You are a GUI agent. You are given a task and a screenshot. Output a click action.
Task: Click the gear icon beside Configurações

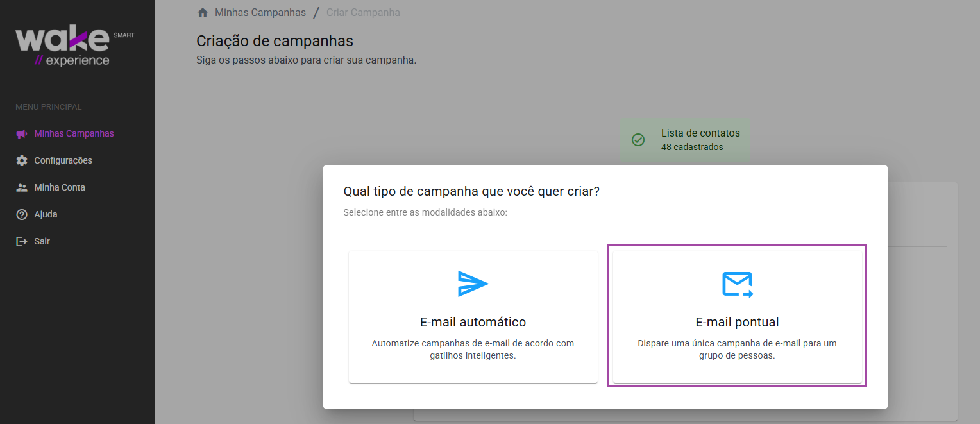[x=22, y=160]
